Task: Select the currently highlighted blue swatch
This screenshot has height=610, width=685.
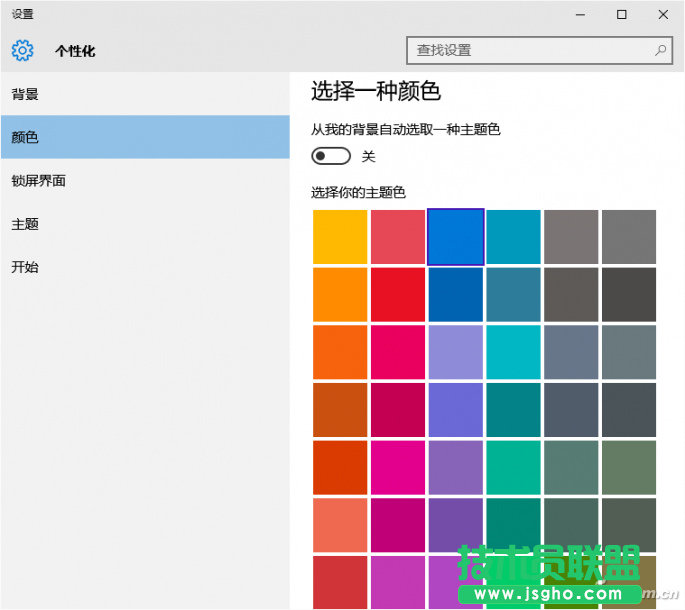Action: [x=456, y=237]
